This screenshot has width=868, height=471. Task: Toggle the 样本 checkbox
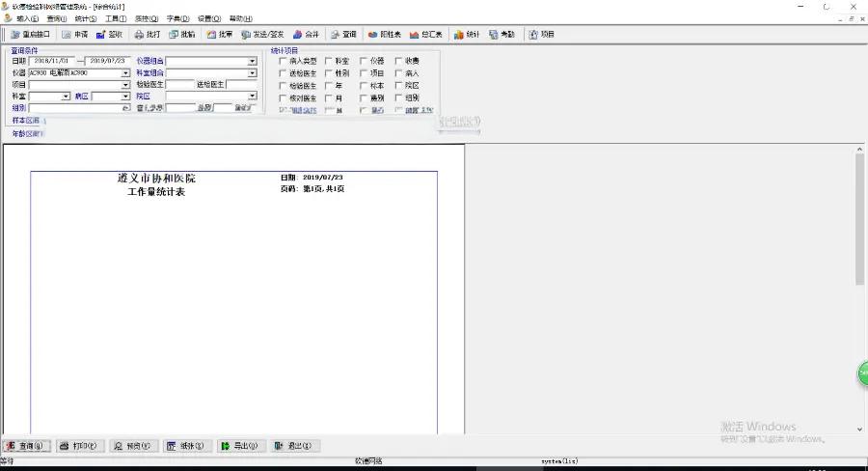point(364,86)
